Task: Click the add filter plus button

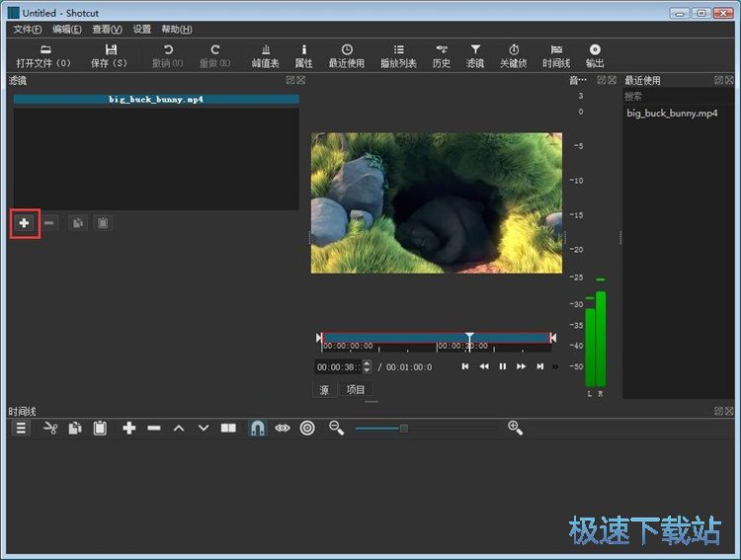Action: (x=24, y=223)
